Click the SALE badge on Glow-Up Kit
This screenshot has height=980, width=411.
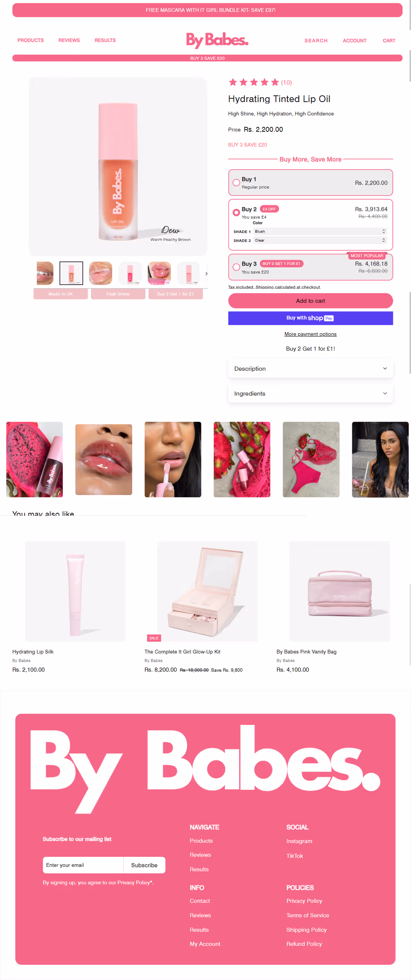tap(154, 638)
